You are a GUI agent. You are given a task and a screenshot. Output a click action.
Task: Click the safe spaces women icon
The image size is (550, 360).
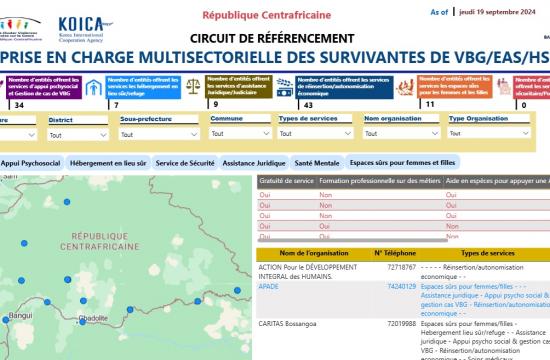(x=405, y=87)
